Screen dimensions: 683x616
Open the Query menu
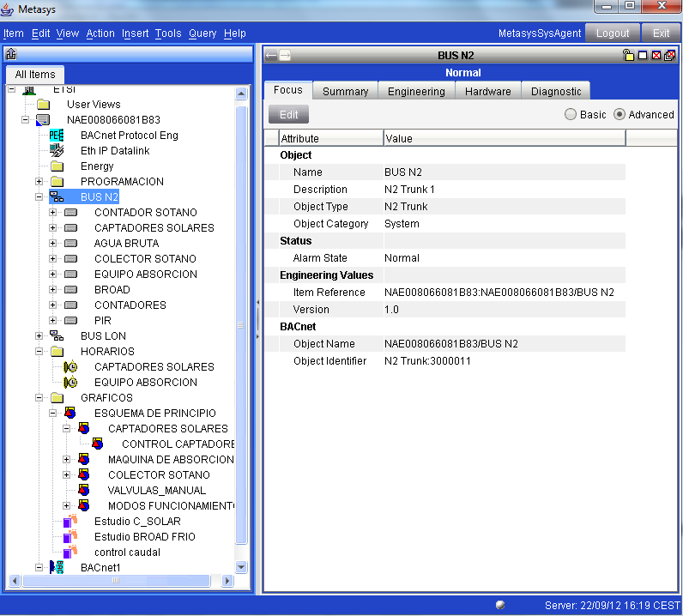202,33
